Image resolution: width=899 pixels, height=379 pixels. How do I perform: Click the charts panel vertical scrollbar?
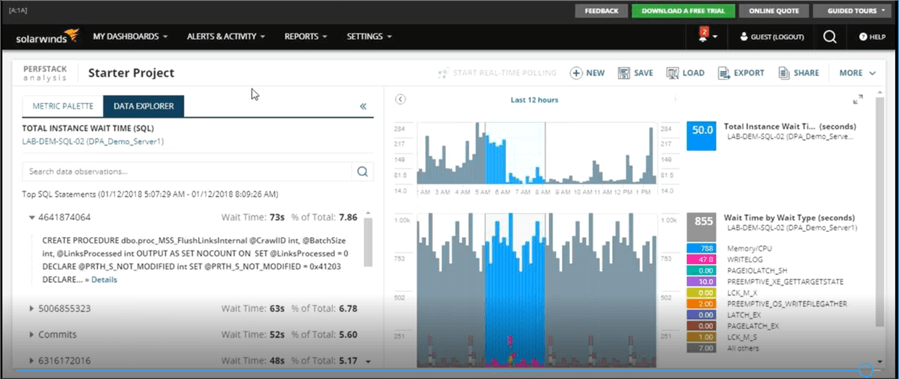[881, 211]
